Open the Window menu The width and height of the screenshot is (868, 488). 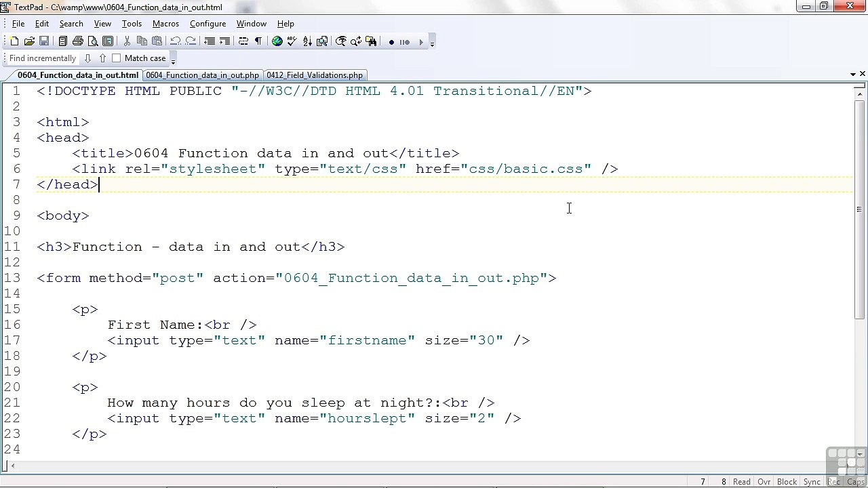pos(251,24)
